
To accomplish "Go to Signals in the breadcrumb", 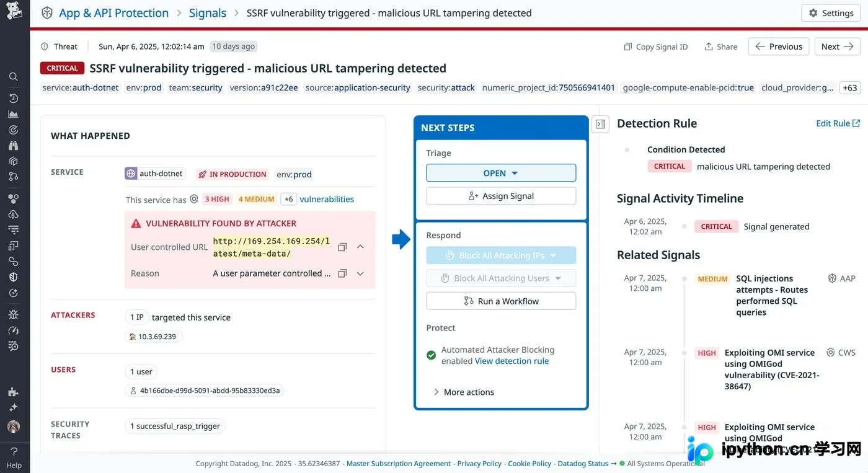I will pos(208,13).
